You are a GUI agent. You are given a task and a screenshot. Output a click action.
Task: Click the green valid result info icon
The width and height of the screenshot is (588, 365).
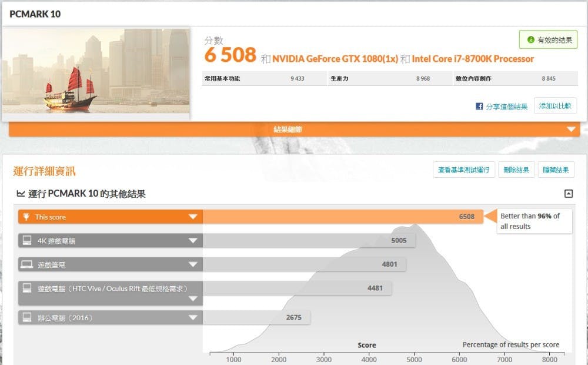click(530, 39)
